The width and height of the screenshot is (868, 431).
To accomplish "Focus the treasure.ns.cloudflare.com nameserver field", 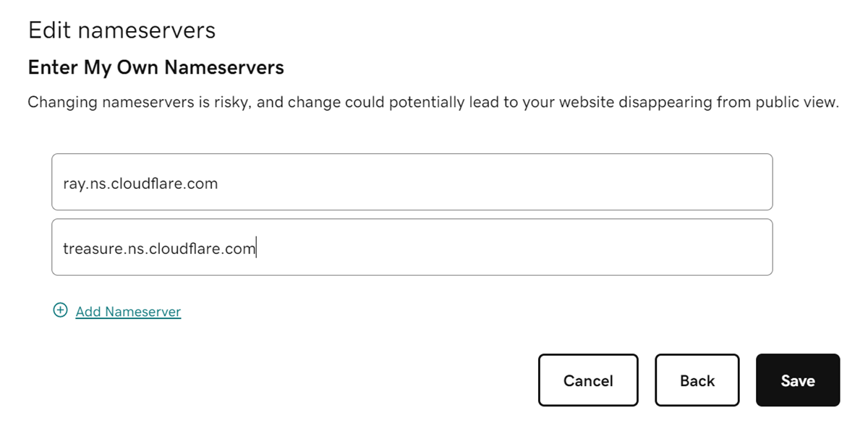I will point(412,247).
